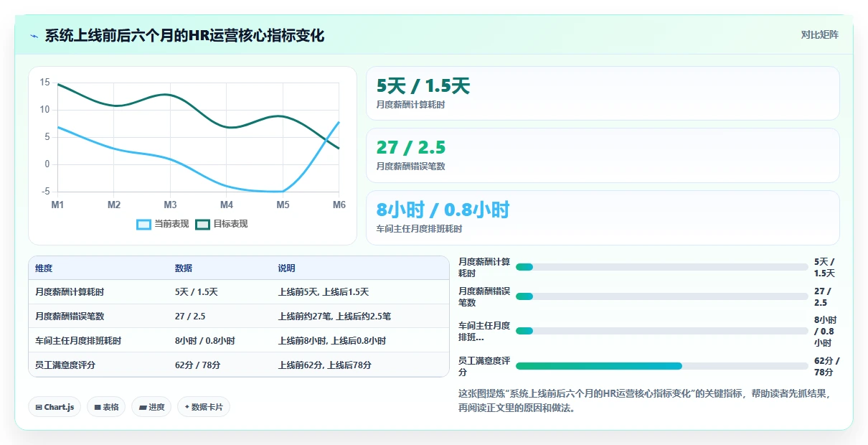The image size is (868, 445).
Task: Click the note 上线前8小时, 上线后0.8小时
Action: coord(332,341)
